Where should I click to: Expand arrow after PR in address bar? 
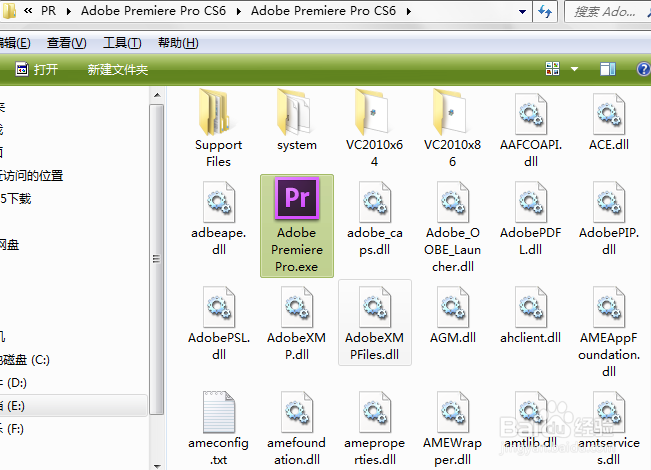click(x=69, y=11)
